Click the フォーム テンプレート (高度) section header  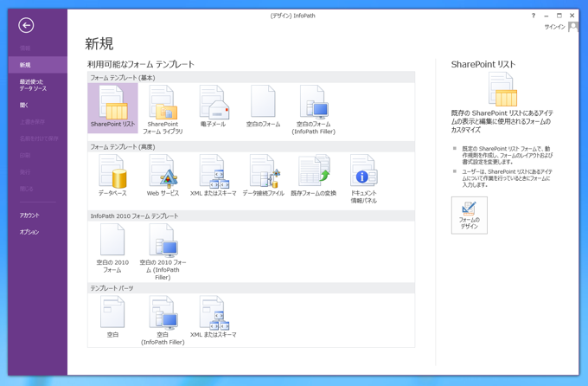click(252, 147)
